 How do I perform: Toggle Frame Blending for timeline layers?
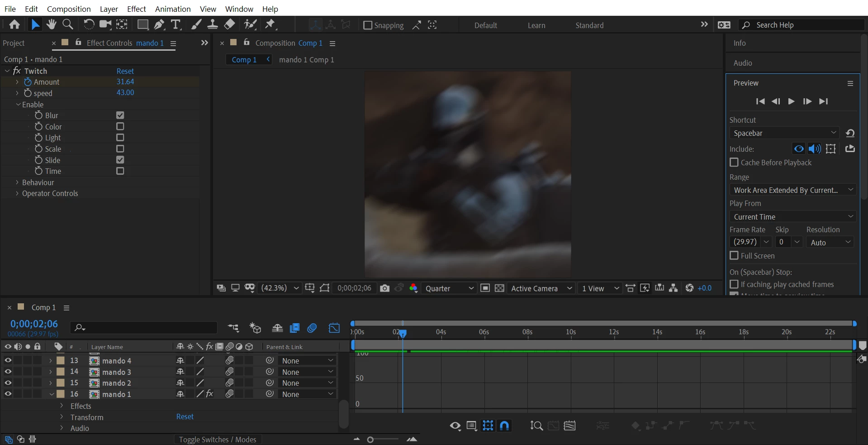(294, 328)
